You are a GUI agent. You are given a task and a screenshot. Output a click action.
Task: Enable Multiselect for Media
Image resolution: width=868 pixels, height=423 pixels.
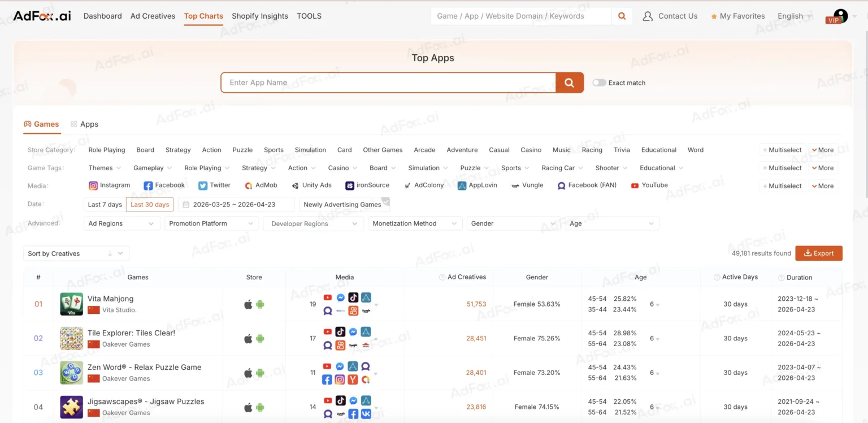(782, 186)
